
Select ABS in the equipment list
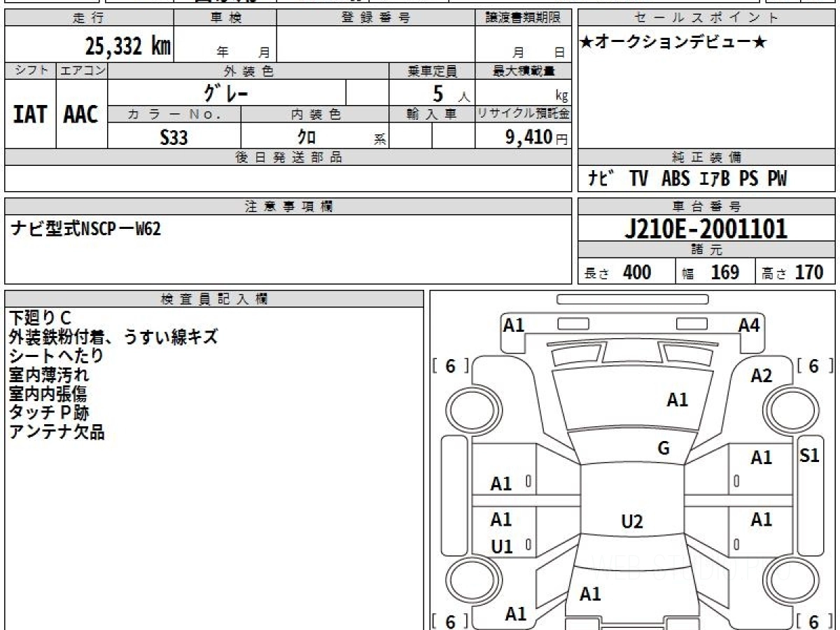tap(675, 179)
